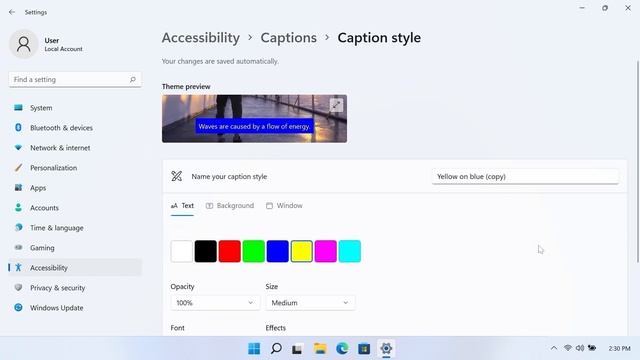Screen dimensions: 640x360
Task: Open the Time & language globe icon
Action: coord(18,228)
